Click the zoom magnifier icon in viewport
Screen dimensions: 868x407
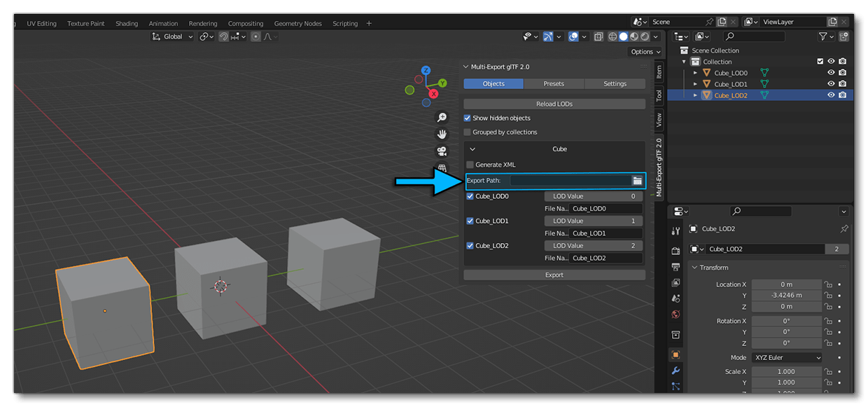pos(442,118)
